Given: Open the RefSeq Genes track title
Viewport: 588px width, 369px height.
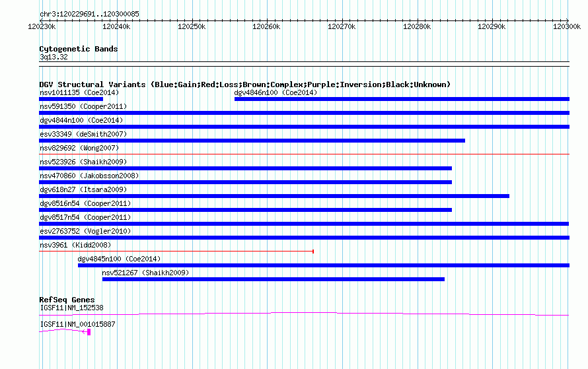Looking at the screenshot, I should tap(67, 300).
